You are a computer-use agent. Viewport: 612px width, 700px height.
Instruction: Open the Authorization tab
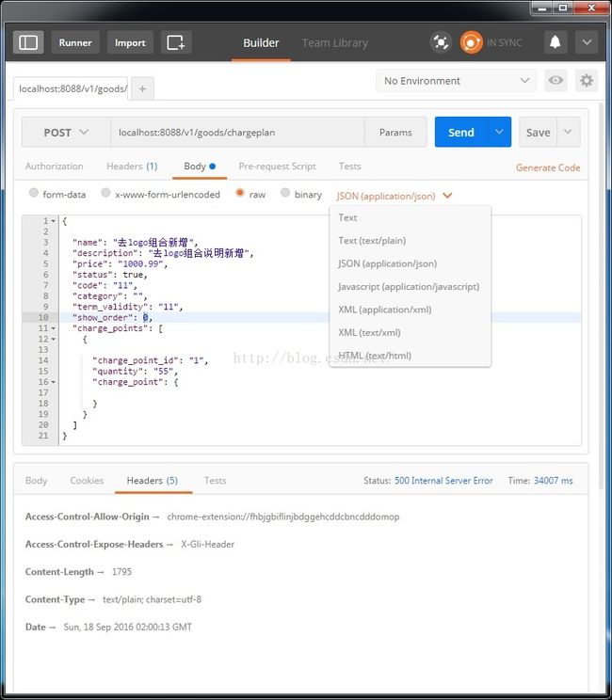pyautogui.click(x=54, y=167)
